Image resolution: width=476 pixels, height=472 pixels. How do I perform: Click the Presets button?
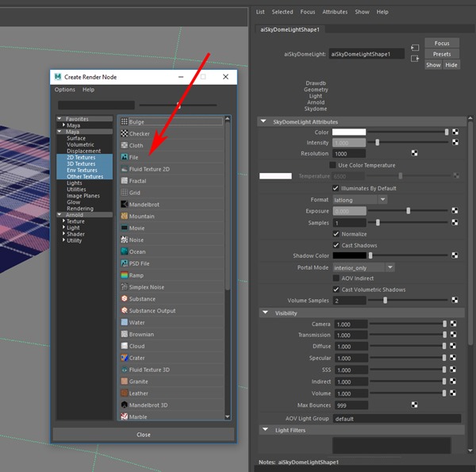[x=442, y=54]
